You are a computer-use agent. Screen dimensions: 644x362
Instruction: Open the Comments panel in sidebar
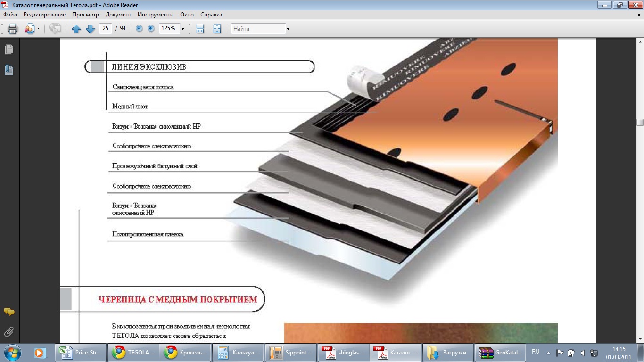[x=8, y=312]
